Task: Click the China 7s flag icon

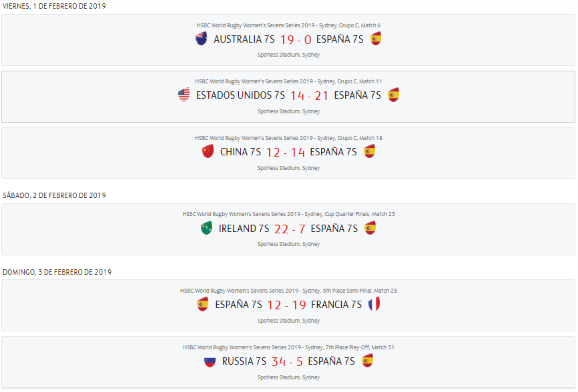Action: click(x=208, y=152)
